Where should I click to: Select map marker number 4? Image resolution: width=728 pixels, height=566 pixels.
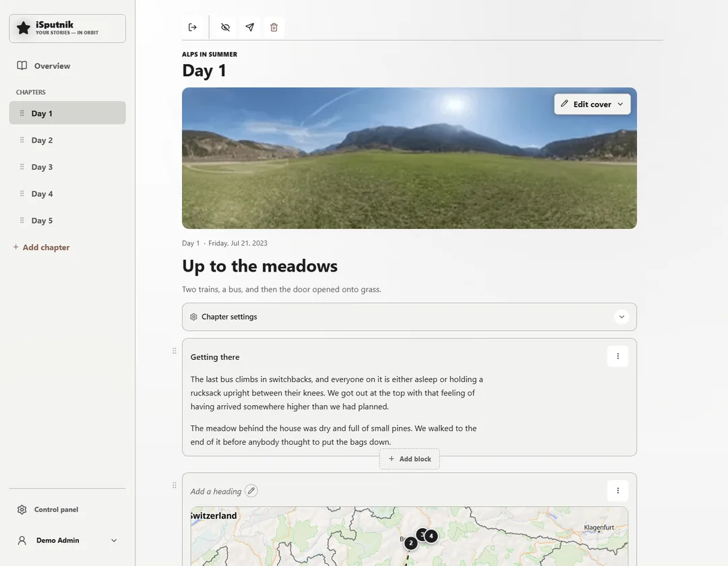(431, 536)
